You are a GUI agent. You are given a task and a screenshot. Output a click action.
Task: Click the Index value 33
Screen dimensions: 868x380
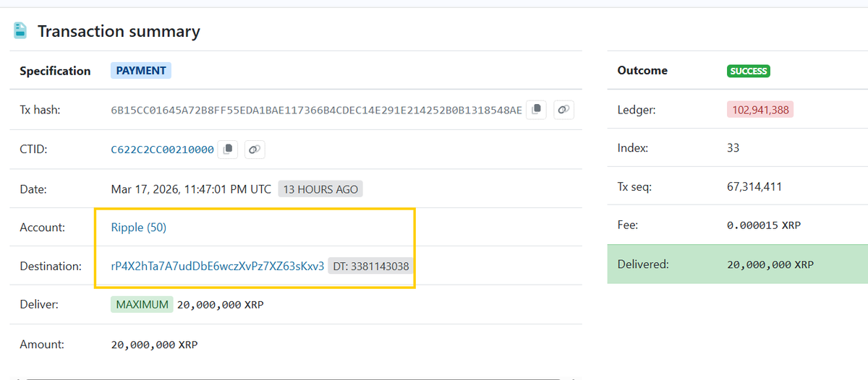[733, 148]
